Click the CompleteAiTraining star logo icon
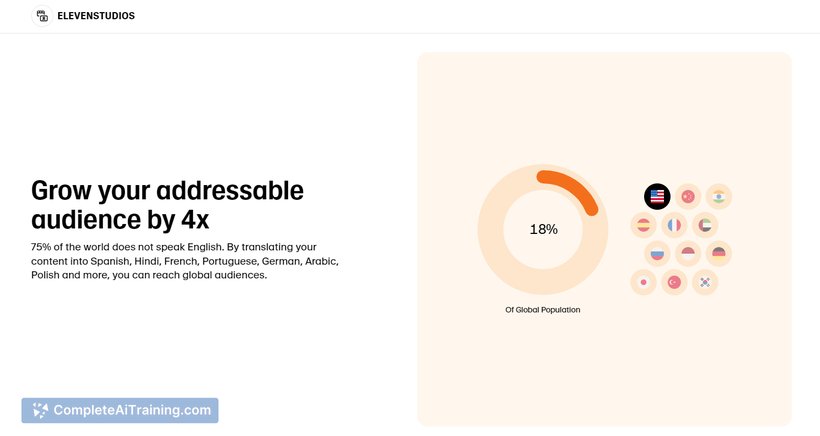The image size is (820, 436). point(40,410)
